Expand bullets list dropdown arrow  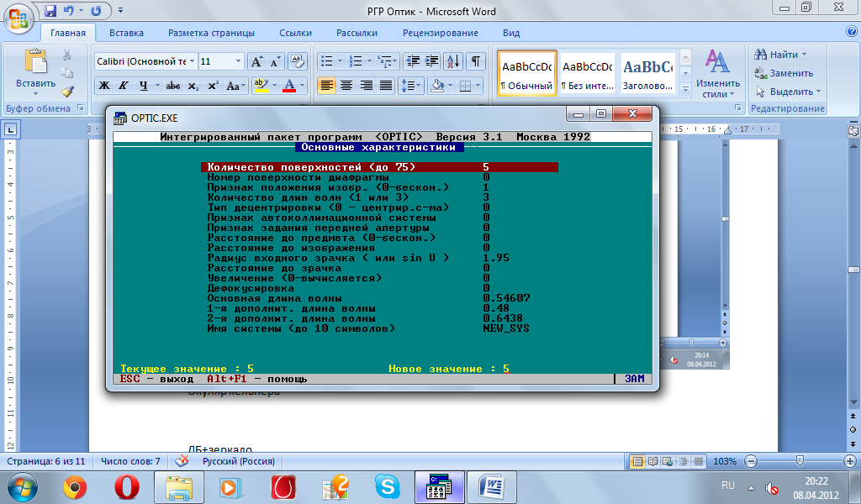pyautogui.click(x=340, y=61)
